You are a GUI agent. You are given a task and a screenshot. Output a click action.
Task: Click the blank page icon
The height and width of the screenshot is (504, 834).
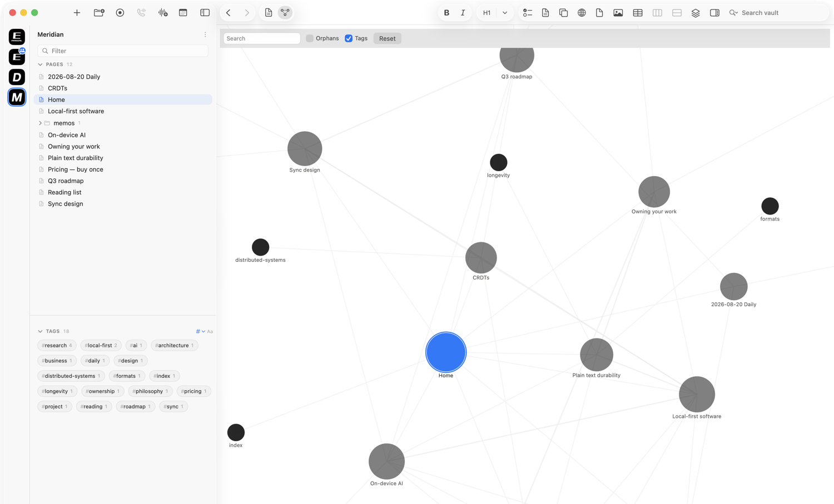point(599,13)
